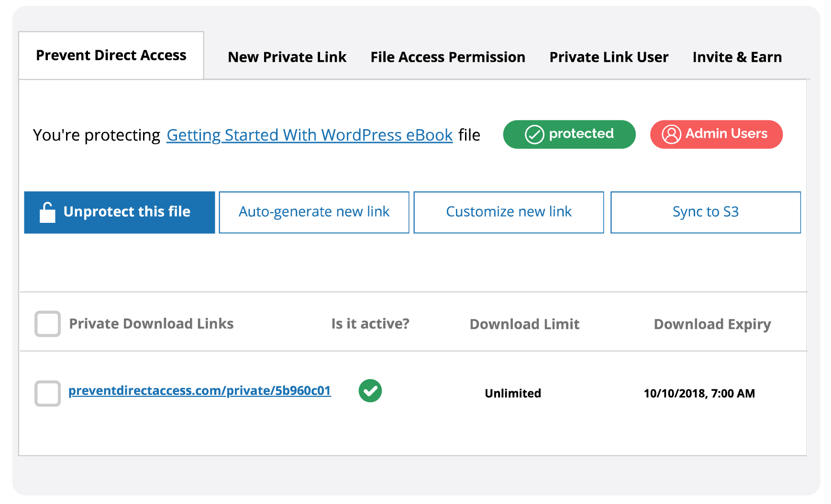Open the Getting Started With WordPress eBook link
The width and height of the screenshot is (831, 504).
pos(309,135)
